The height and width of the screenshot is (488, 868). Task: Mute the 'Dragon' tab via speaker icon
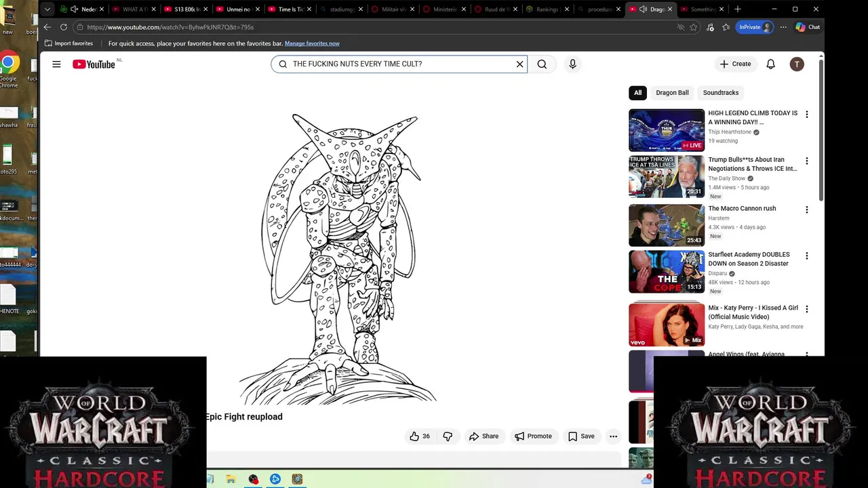643,9
